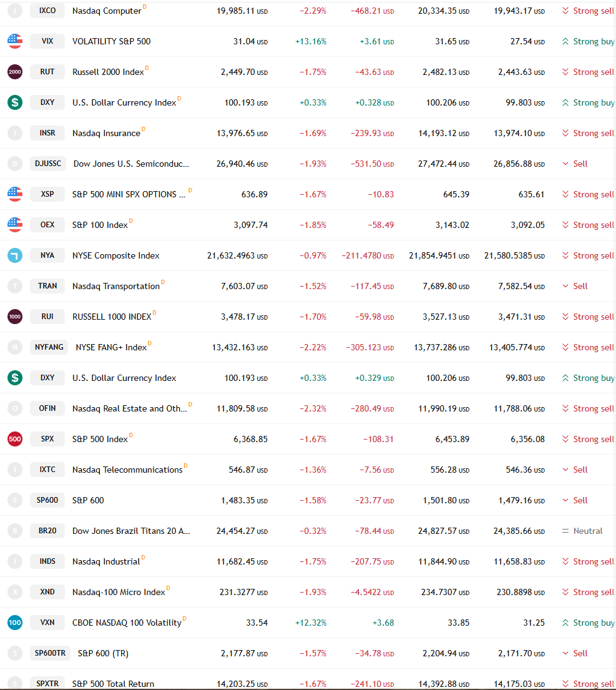
Task: Open Nasdaq Computer index link
Action: pos(107,11)
